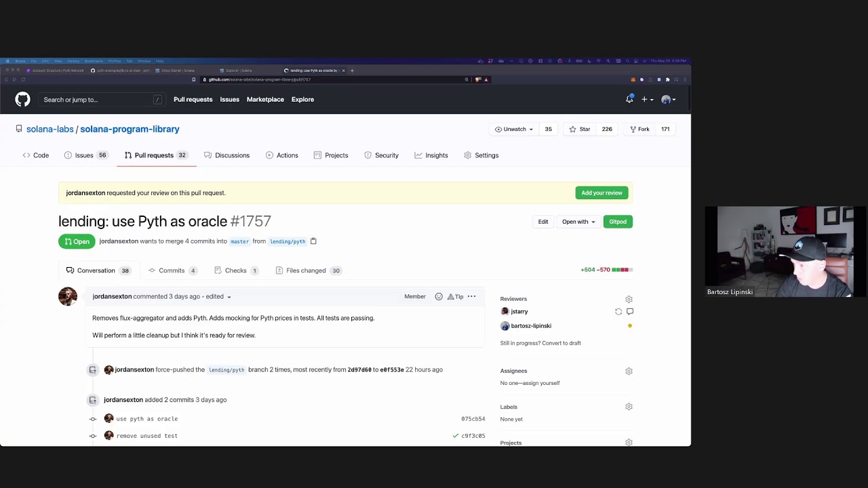Open the user avatar menu
Image resolution: width=868 pixels, height=488 pixels.
[668, 100]
